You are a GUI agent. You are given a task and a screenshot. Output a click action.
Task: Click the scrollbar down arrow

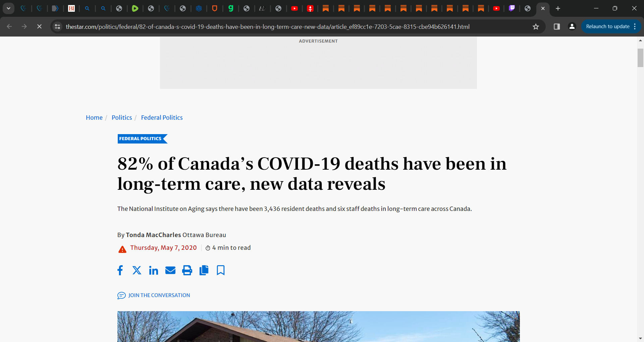coord(640,339)
